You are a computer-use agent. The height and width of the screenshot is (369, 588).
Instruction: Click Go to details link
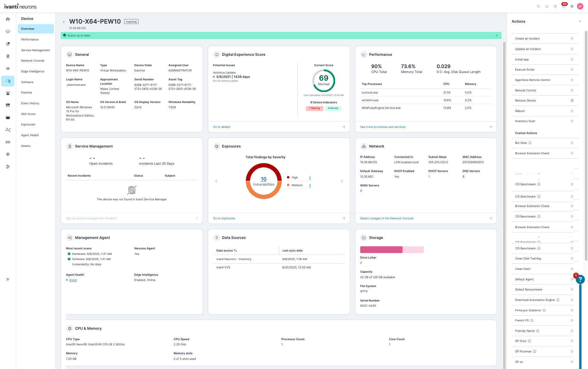[x=222, y=127]
